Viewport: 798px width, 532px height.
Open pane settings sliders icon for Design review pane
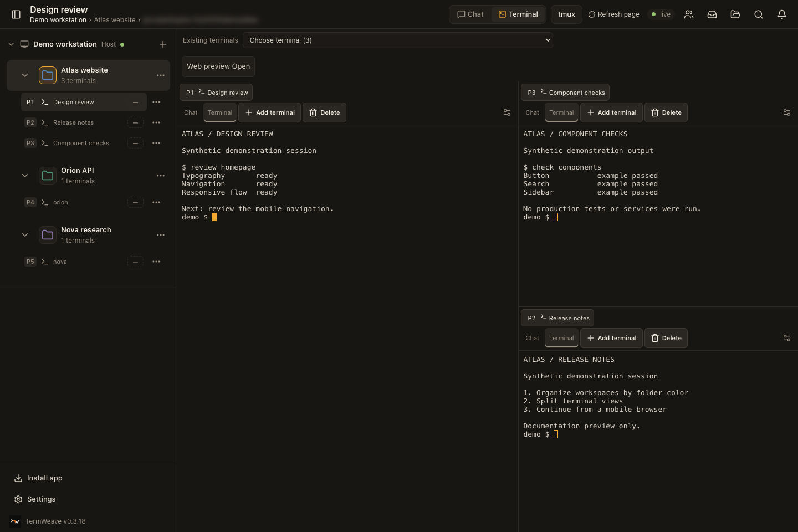pos(507,112)
